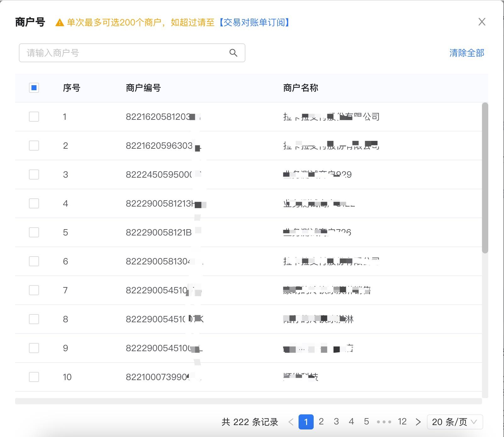Click the search magnifier icon
The width and height of the screenshot is (504, 437).
point(233,53)
